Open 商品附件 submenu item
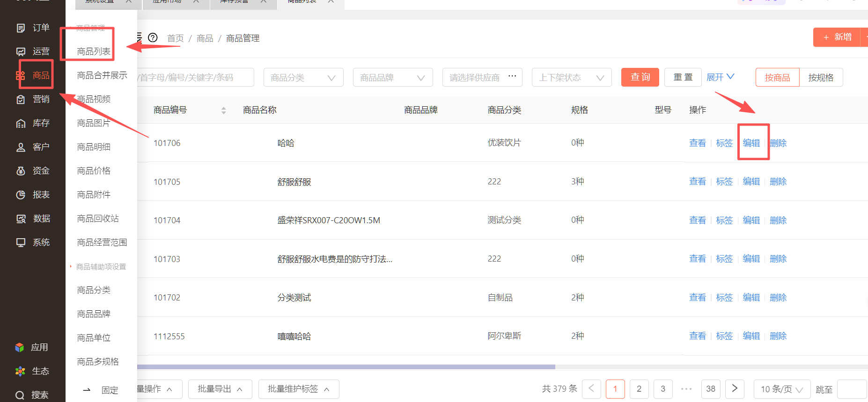The width and height of the screenshot is (868, 402). [x=94, y=195]
